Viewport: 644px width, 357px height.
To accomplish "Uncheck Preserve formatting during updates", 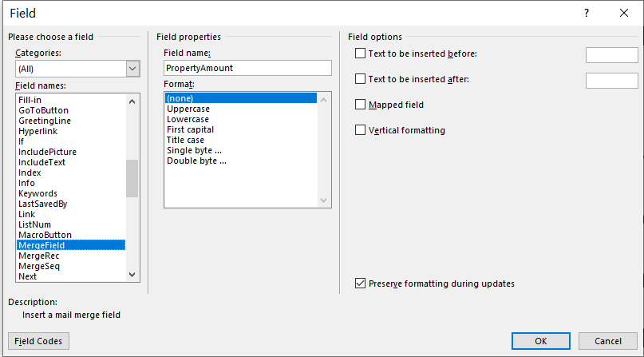I will [360, 283].
